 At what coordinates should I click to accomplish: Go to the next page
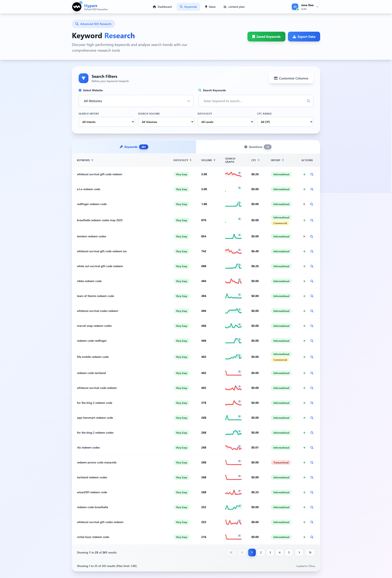(299, 552)
